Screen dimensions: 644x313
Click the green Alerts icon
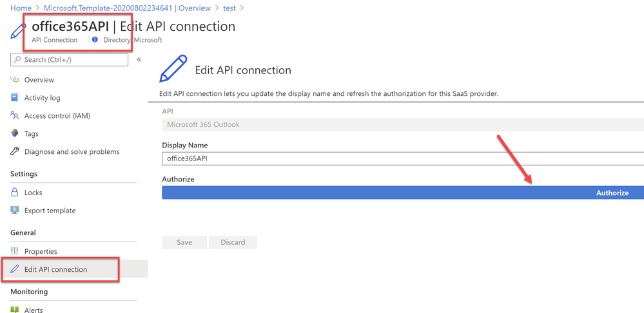pyautogui.click(x=15, y=310)
